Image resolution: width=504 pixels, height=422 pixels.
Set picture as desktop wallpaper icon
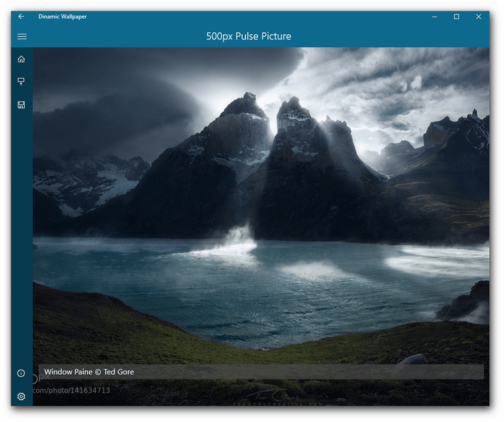21,82
